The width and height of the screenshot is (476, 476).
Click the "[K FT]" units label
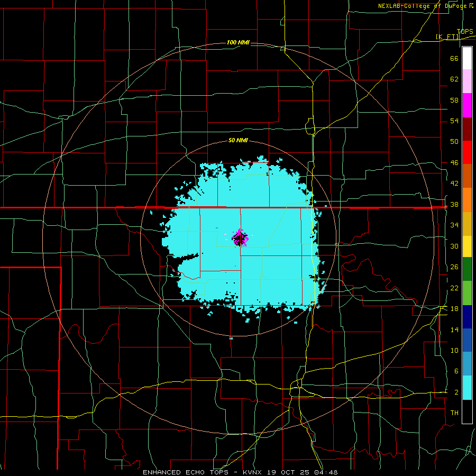coord(447,36)
